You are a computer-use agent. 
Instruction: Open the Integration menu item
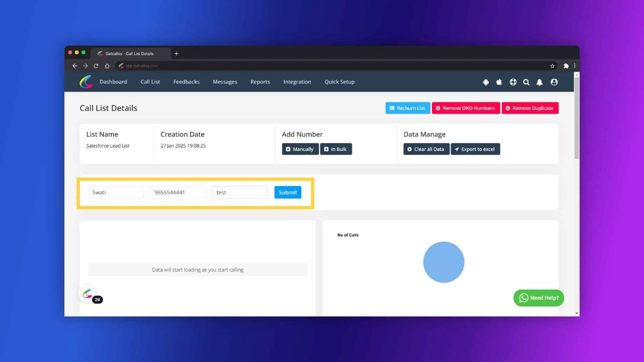[297, 82]
